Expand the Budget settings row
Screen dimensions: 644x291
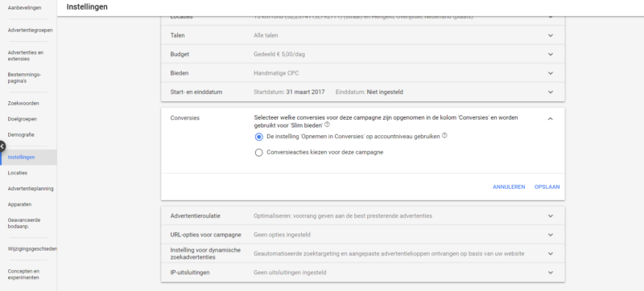(x=363, y=54)
